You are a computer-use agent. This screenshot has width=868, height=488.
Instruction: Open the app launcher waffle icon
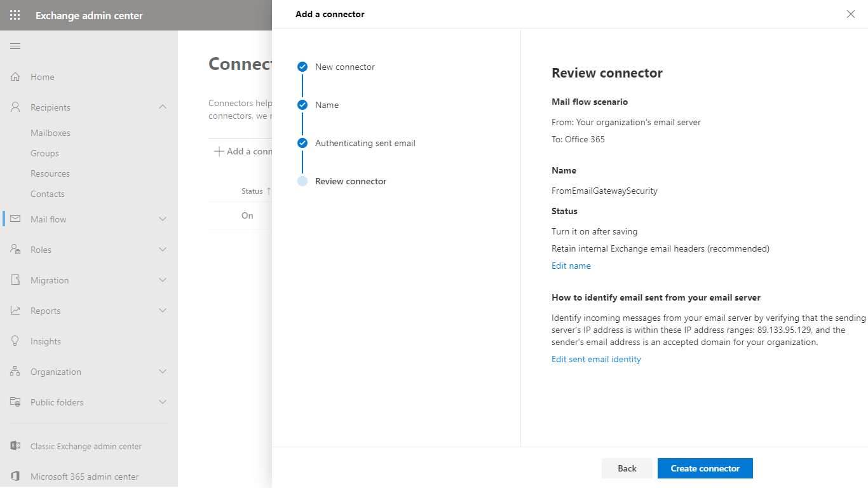[15, 15]
